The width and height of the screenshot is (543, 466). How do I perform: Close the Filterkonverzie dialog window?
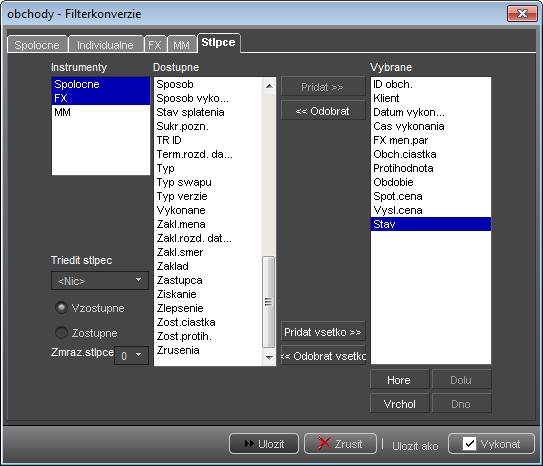pos(522,14)
